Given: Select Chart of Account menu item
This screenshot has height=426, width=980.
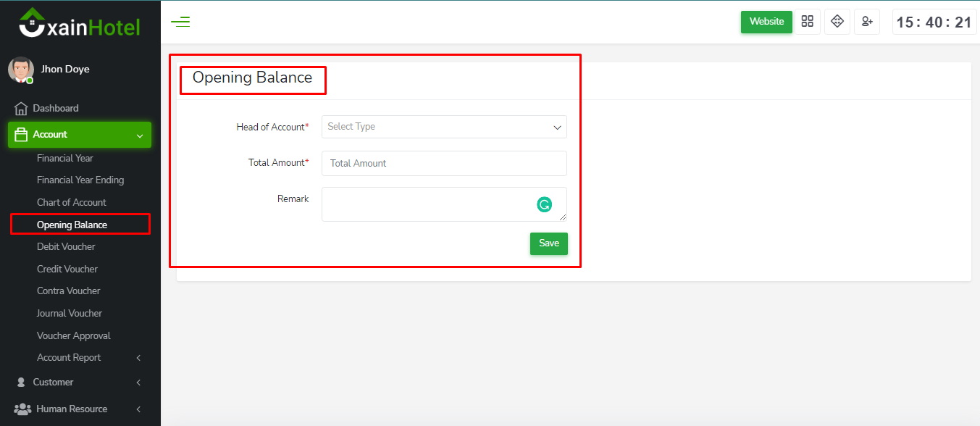Looking at the screenshot, I should pyautogui.click(x=72, y=203).
